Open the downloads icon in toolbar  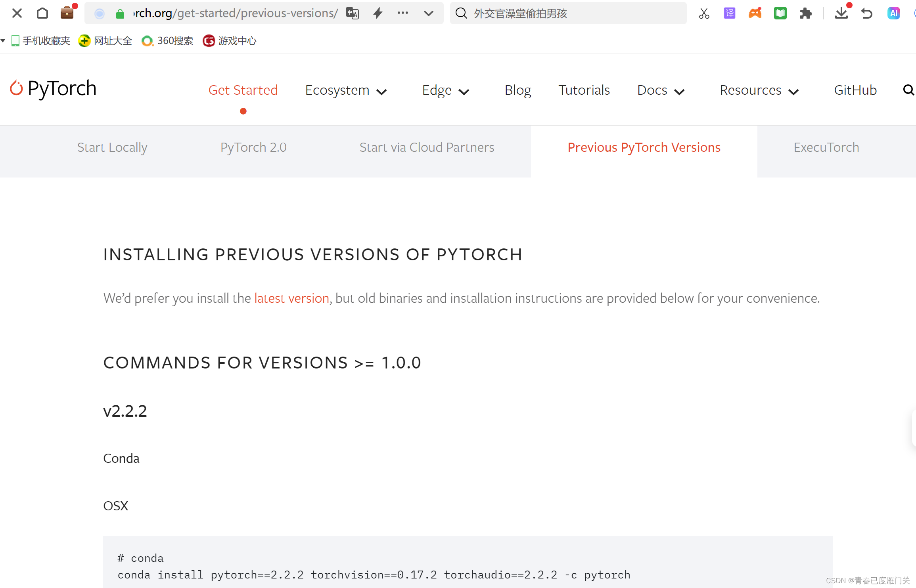tap(841, 13)
